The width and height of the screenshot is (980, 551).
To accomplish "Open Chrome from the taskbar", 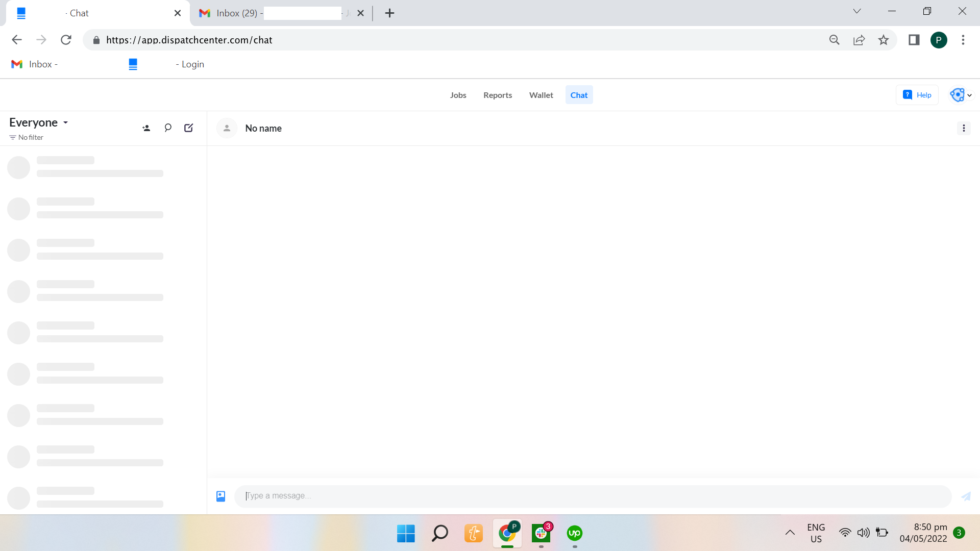I will point(507,533).
